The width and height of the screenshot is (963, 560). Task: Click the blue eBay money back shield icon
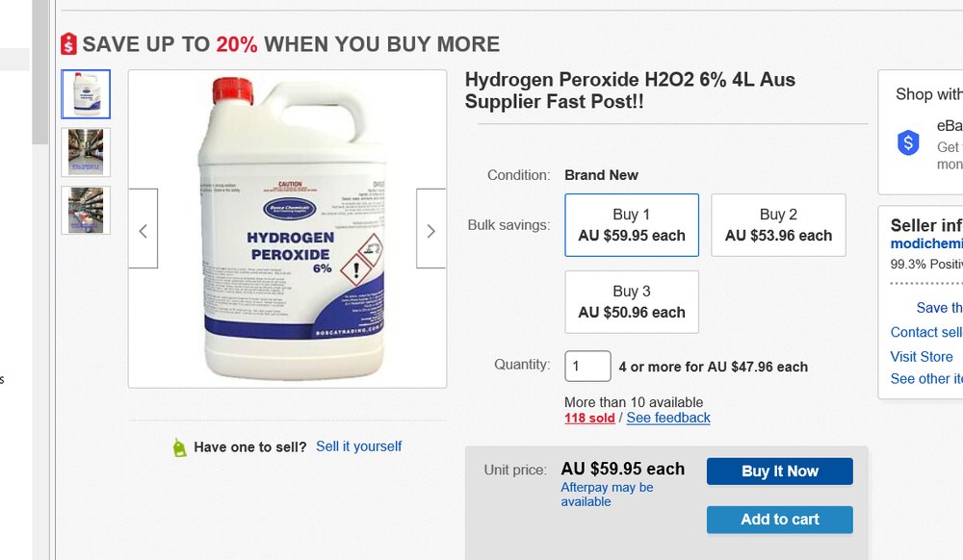[908, 143]
